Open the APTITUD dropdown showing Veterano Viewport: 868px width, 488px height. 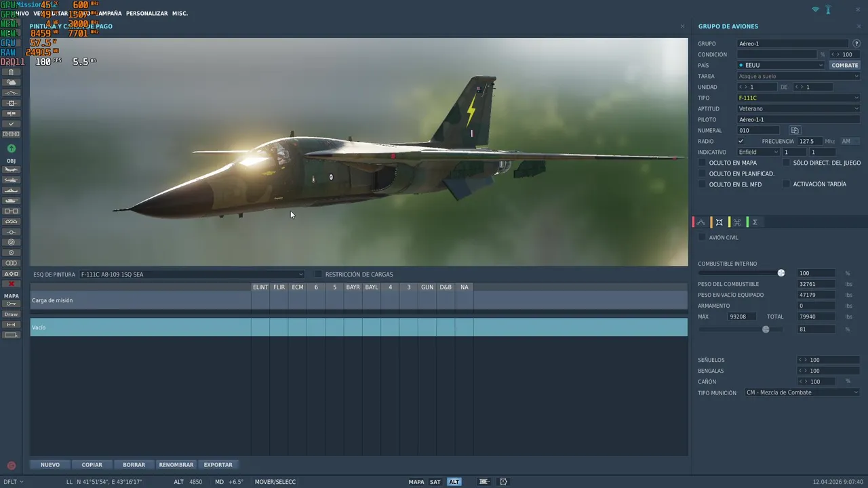pos(799,108)
